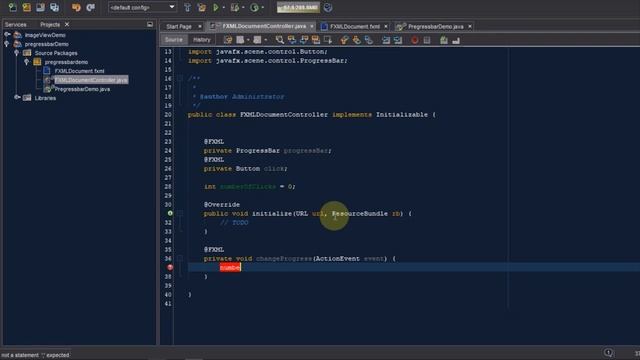Minimize the Projects window group
The image size is (640, 360).
coord(150,24)
